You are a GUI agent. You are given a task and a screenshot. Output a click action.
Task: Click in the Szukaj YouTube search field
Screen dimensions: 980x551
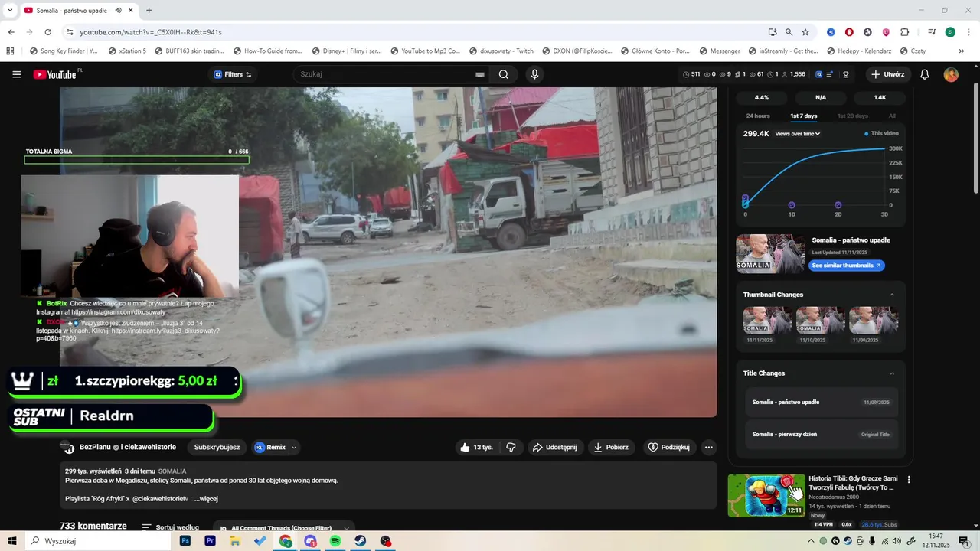click(x=385, y=74)
